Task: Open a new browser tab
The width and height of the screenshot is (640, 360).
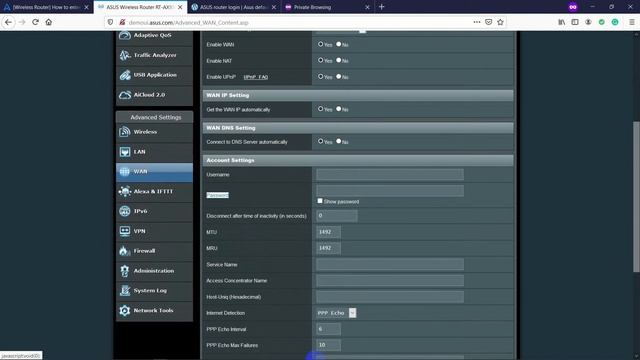Action: coord(382,7)
